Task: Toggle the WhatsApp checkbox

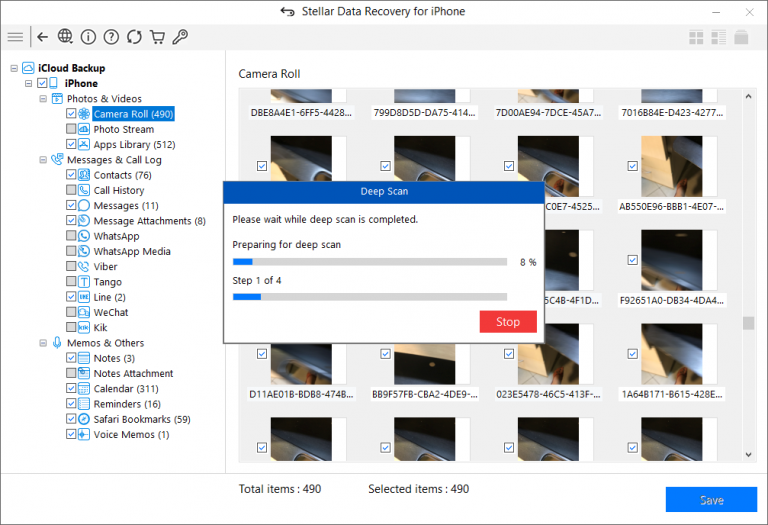Action: point(71,236)
